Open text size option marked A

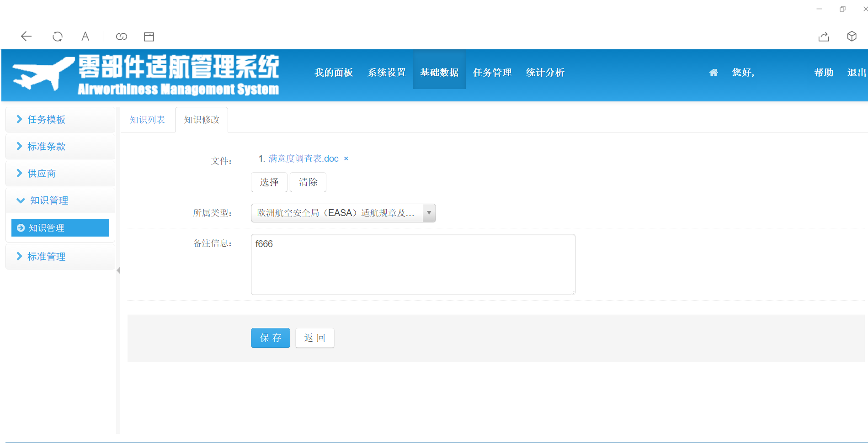[x=85, y=37]
